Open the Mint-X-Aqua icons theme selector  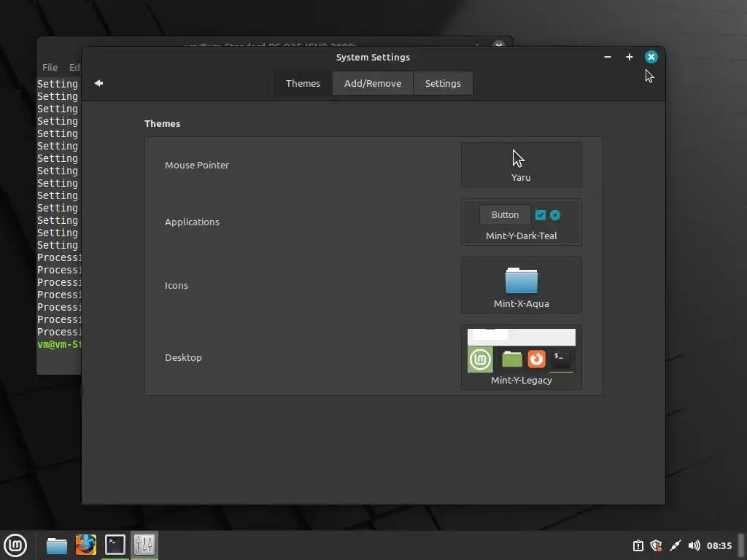[521, 285]
